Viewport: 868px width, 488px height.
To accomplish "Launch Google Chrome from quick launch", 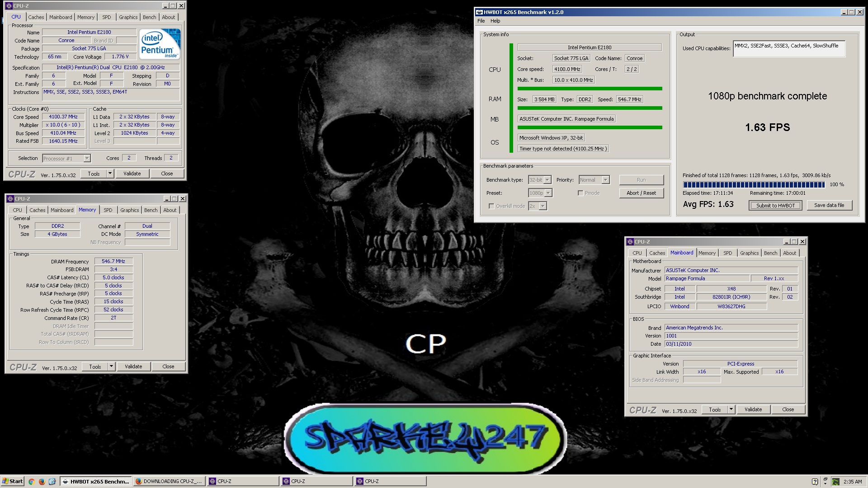I will tap(31, 482).
